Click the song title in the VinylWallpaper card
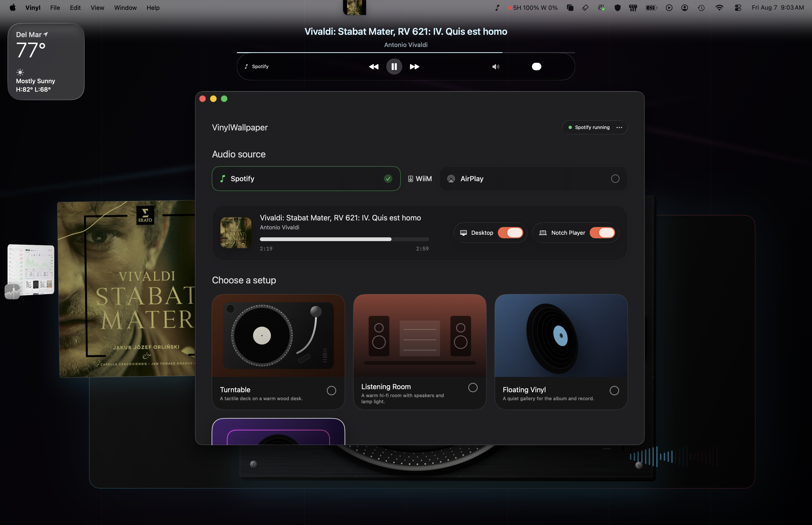Viewport: 812px width, 525px height. click(x=340, y=218)
